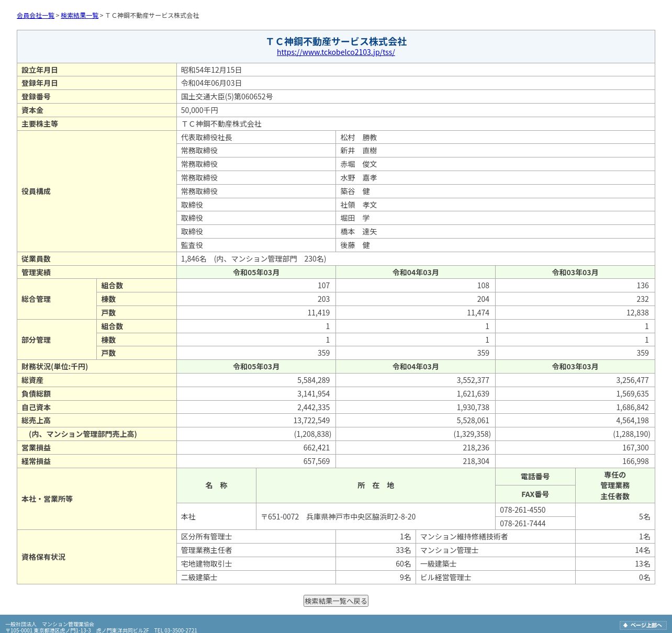Click the ページ上部へ button

tap(643, 625)
